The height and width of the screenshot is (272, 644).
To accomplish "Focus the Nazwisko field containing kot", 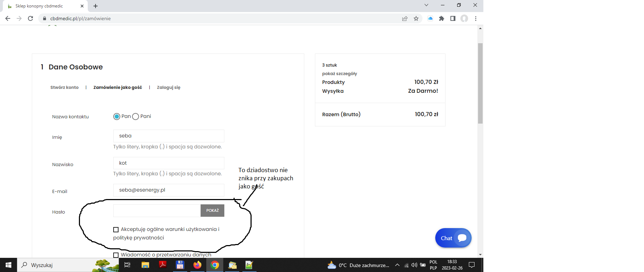I will pyautogui.click(x=169, y=163).
